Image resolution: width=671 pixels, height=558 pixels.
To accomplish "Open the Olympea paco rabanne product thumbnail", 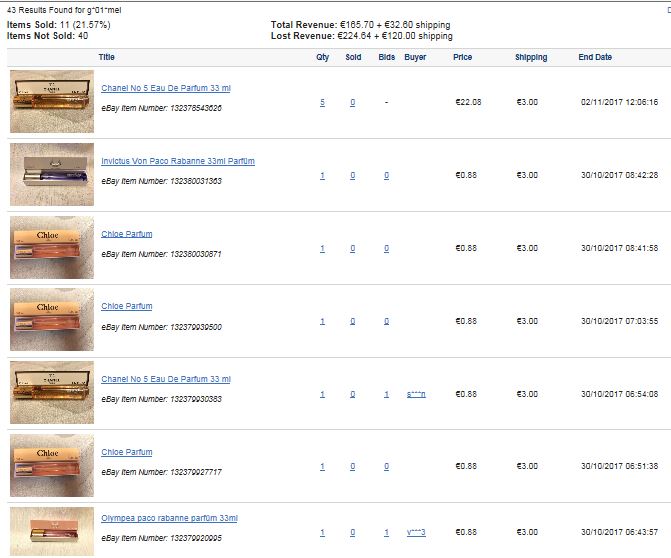I will point(52,531).
